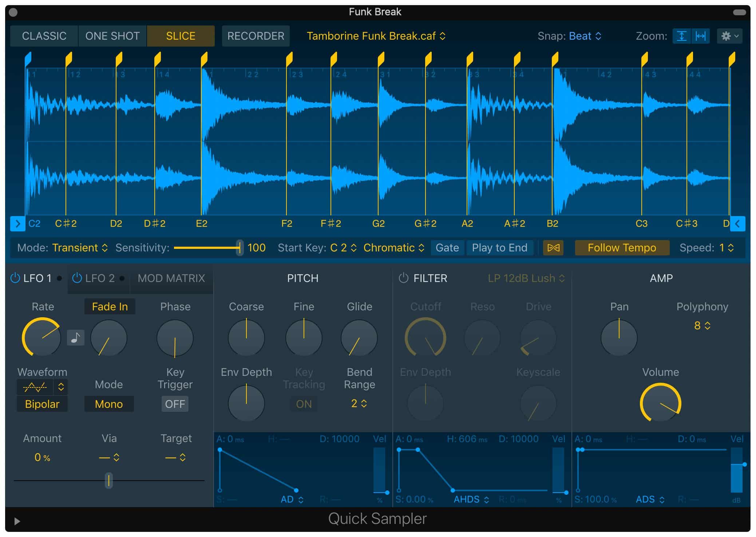The image size is (756, 537).
Task: Enable tempo sync for LFO 1 Rate
Action: coord(76,338)
